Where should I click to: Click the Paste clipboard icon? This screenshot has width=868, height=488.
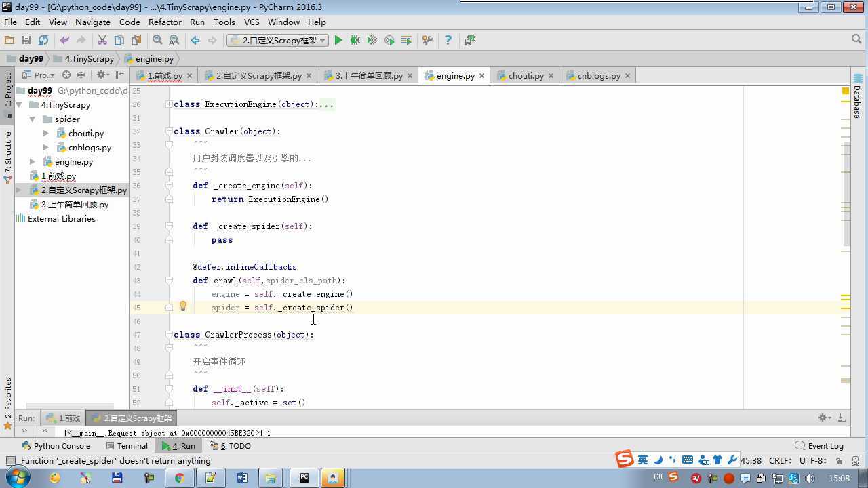point(136,41)
